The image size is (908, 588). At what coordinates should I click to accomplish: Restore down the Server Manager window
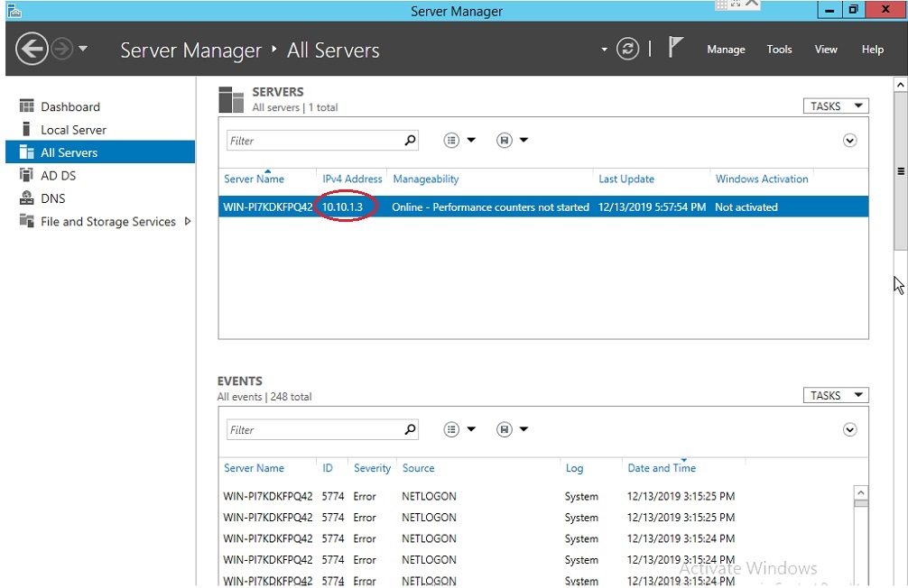coord(852,10)
